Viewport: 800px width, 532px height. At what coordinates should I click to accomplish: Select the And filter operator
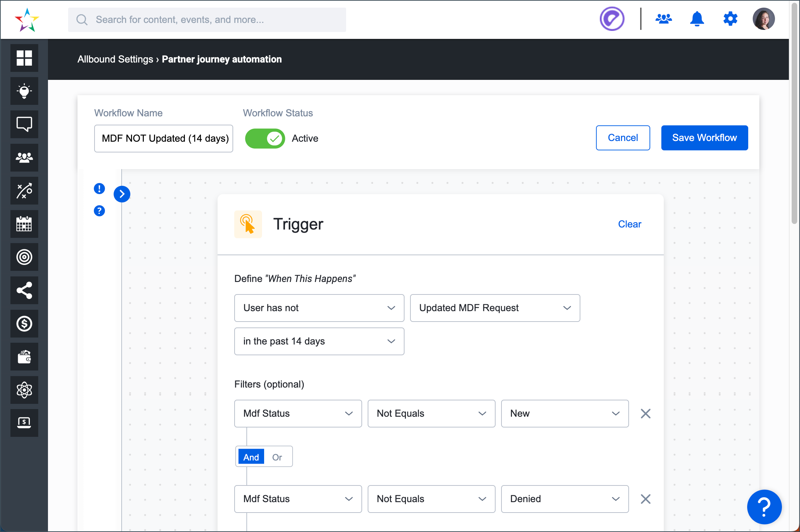coord(251,457)
